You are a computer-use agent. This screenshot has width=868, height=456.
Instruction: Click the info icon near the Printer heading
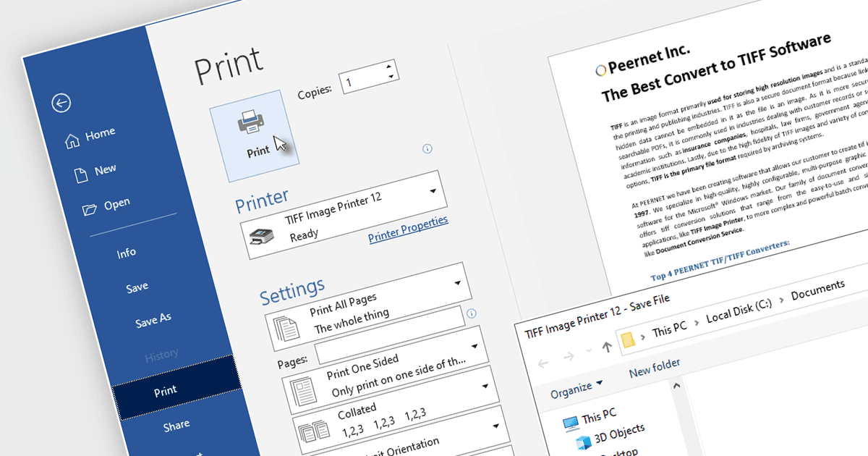click(427, 148)
